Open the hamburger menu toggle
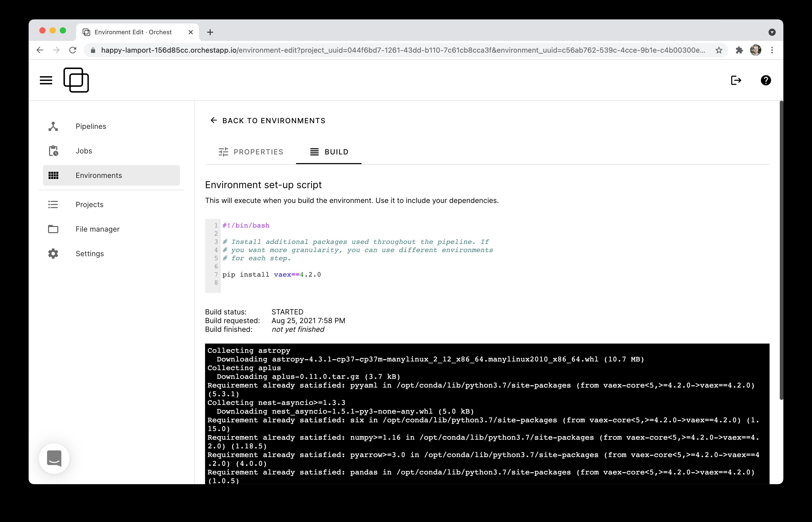Screen dimensions: 812x522 46,80
